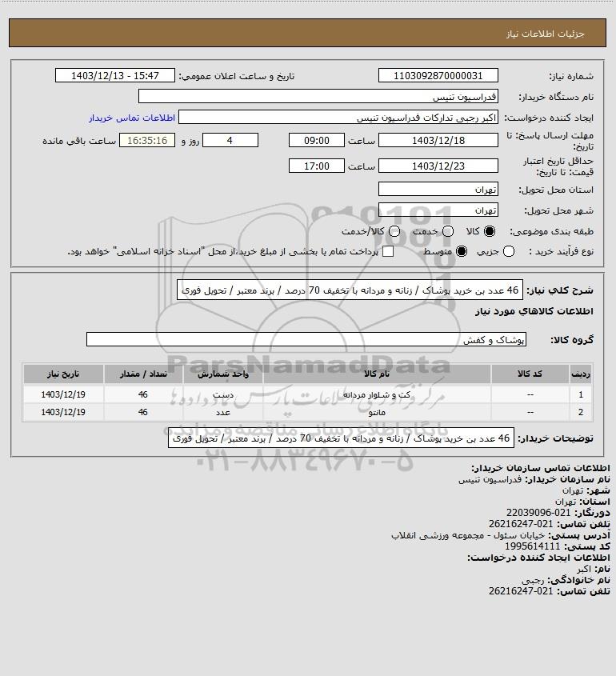Click the delivery province field تهران
Screen dimensions: 616x676
pos(438,190)
